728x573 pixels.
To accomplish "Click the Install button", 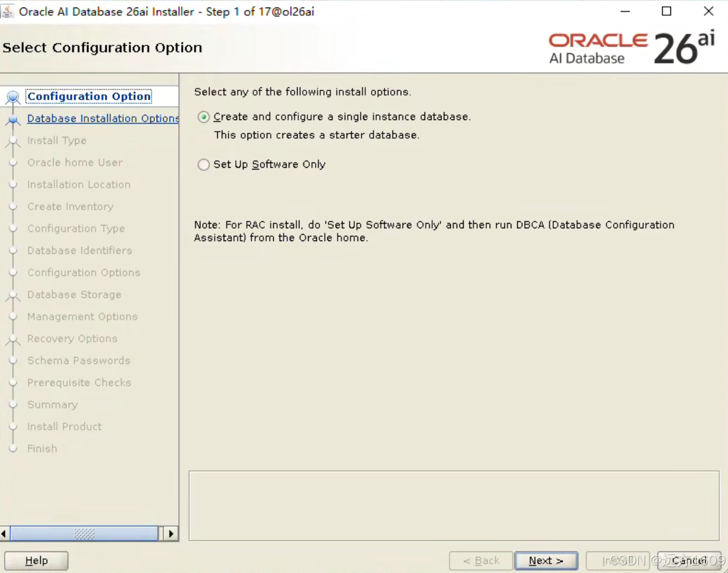I will coord(617,561).
